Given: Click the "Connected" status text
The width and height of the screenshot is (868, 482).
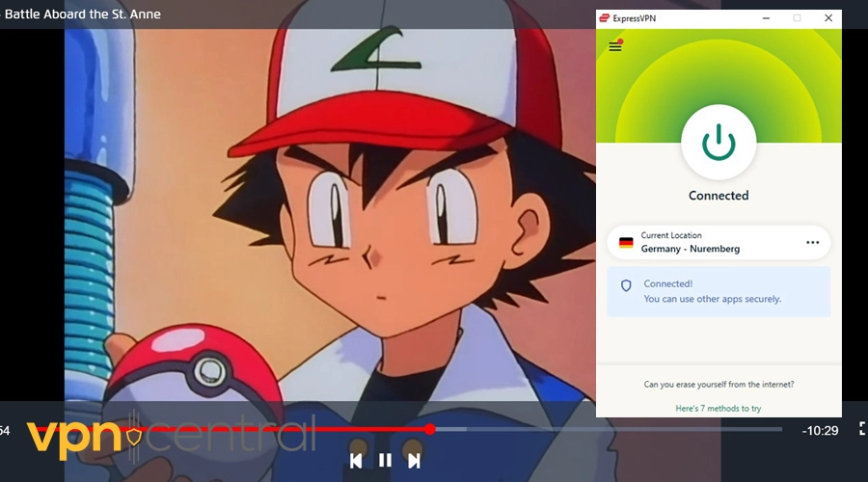Looking at the screenshot, I should [x=719, y=196].
